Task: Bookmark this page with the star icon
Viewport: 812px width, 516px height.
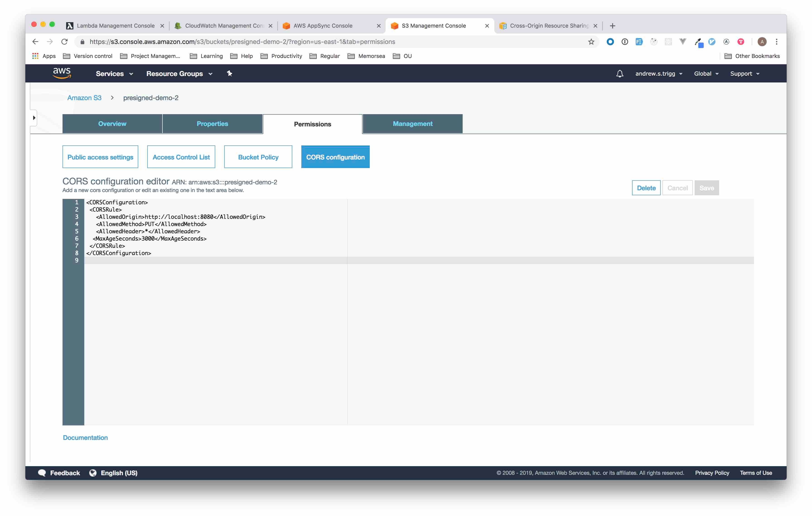Action: [591, 42]
